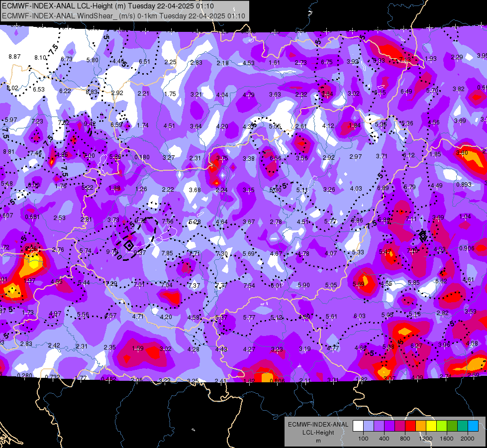
Task: Click the legend tick label 1200
Action: pos(425,439)
